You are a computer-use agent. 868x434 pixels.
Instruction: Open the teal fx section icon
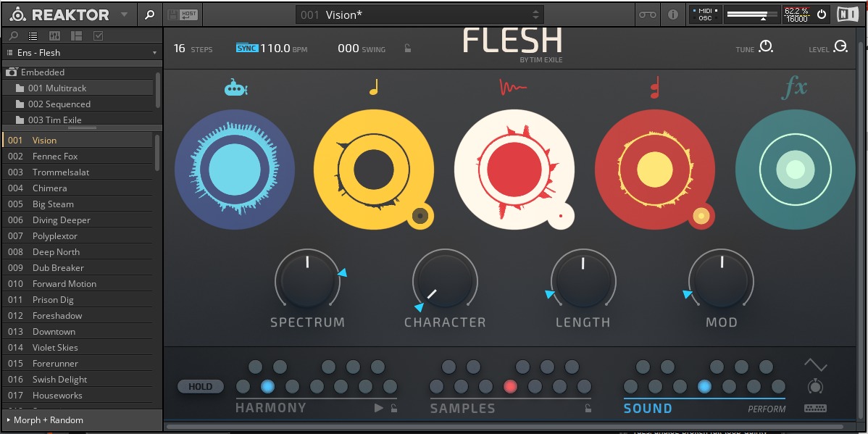pyautogui.click(x=794, y=88)
